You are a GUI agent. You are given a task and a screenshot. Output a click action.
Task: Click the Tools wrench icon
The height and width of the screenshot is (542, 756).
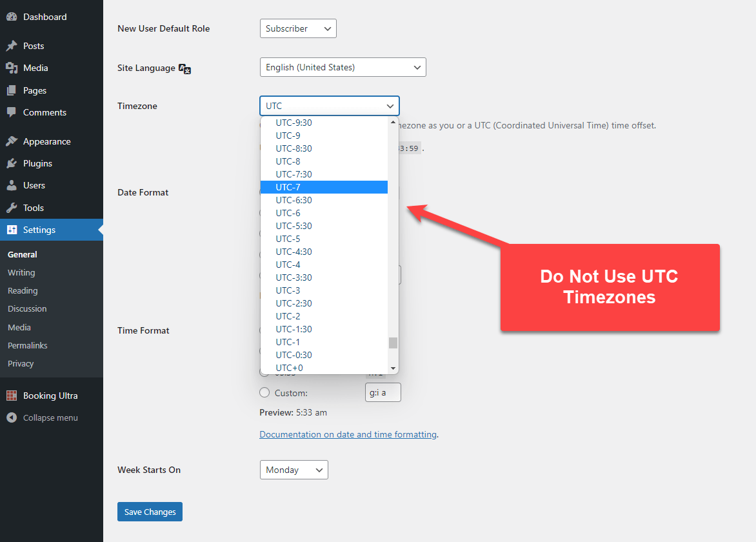click(x=12, y=208)
